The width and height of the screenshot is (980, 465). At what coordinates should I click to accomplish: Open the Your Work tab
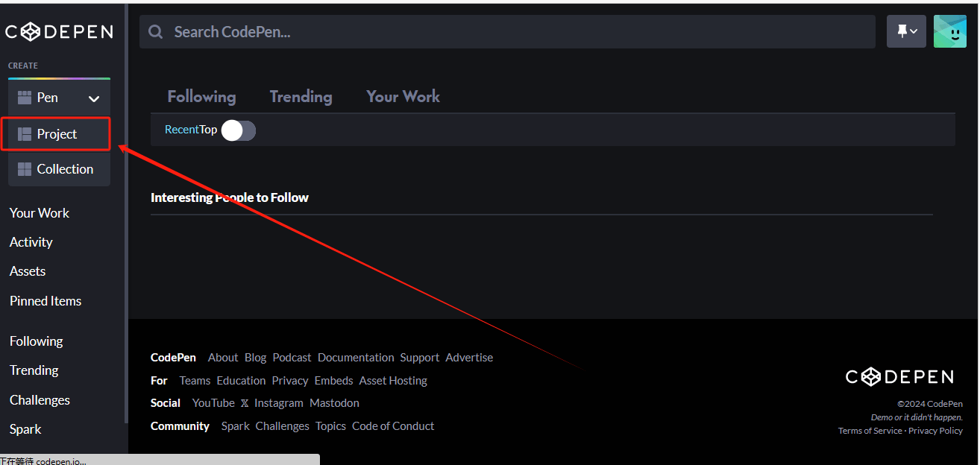(403, 96)
